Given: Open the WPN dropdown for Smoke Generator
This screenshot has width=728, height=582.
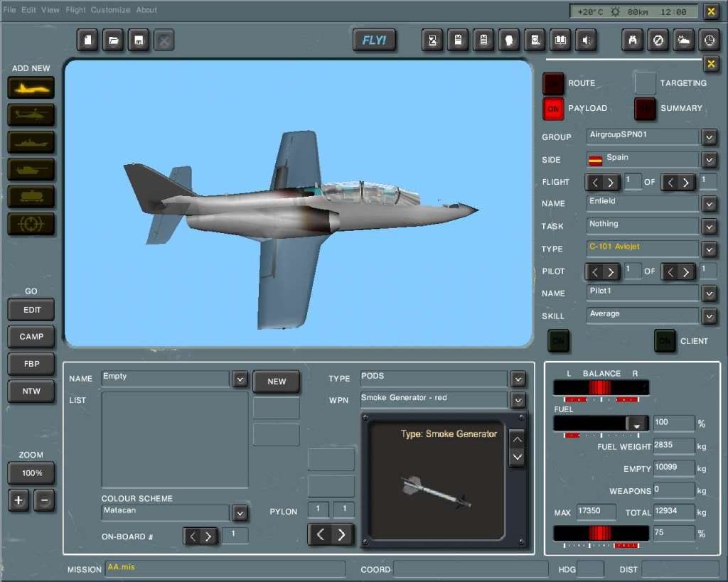Looking at the screenshot, I should pos(518,400).
